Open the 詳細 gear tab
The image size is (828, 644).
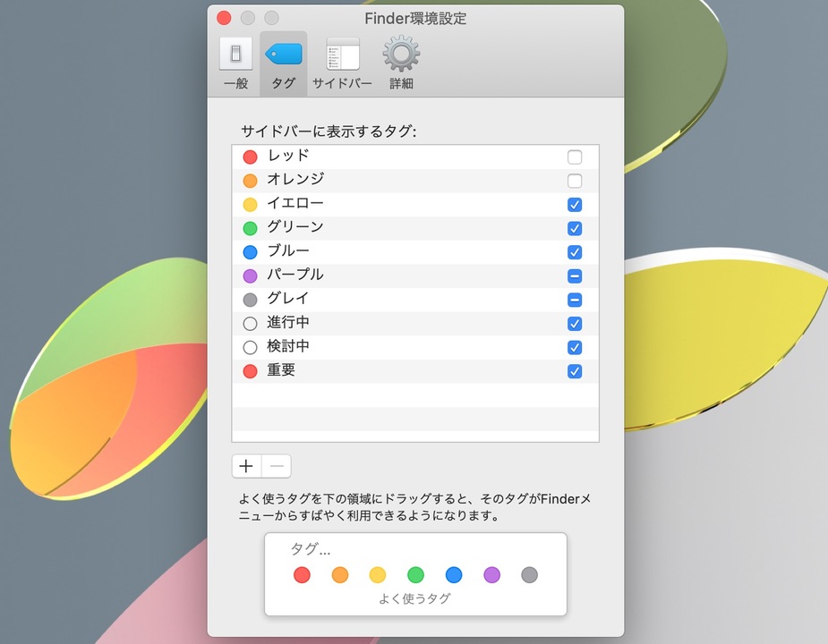401,64
